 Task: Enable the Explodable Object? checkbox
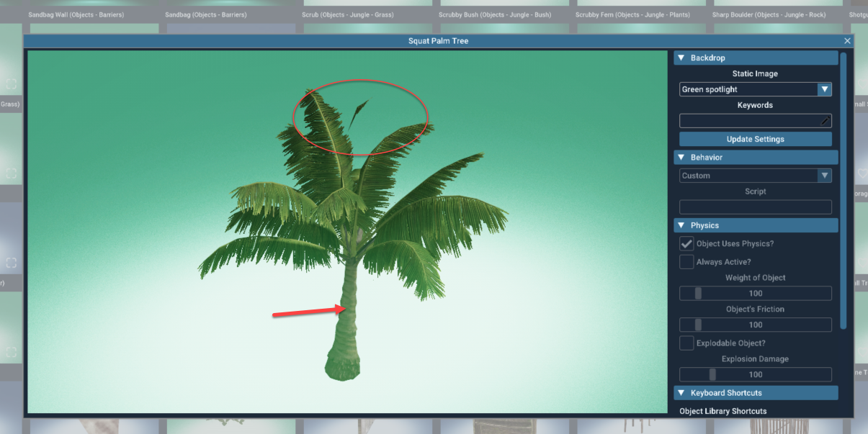(x=686, y=343)
